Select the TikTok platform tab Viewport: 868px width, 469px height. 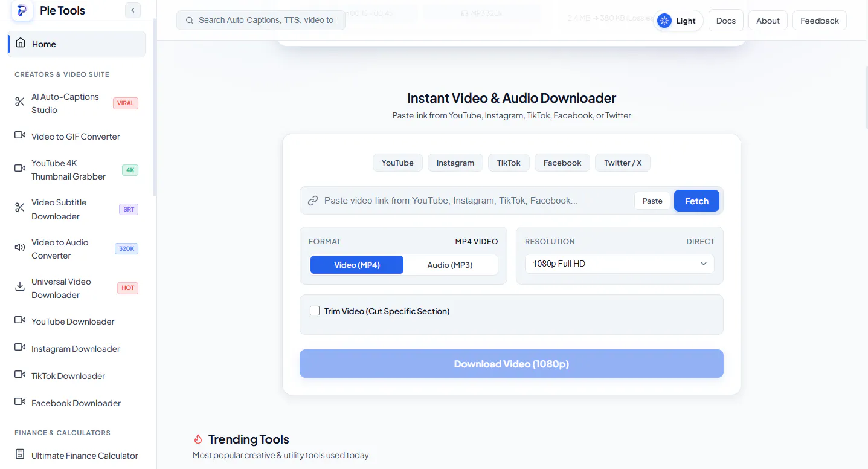(509, 163)
